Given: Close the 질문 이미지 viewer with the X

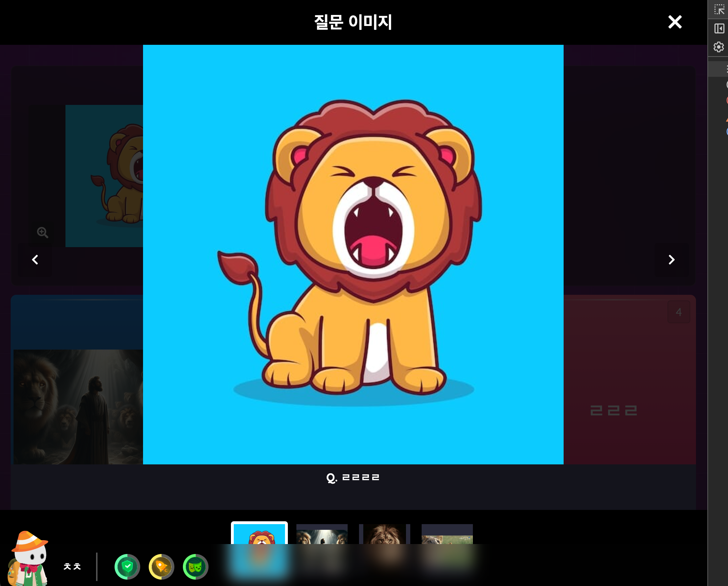Looking at the screenshot, I should [675, 22].
